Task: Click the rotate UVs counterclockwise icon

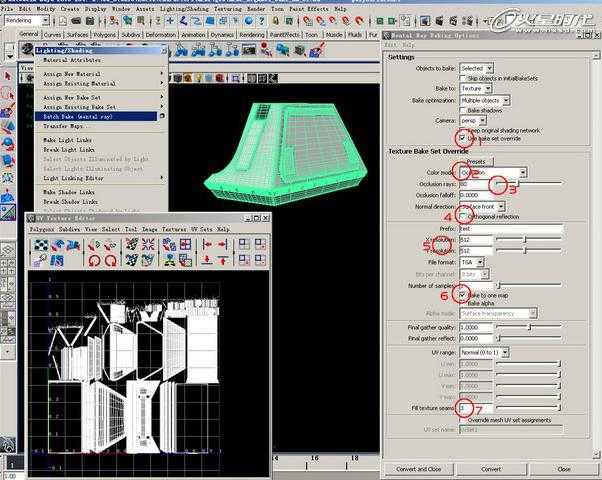Action: point(94,261)
